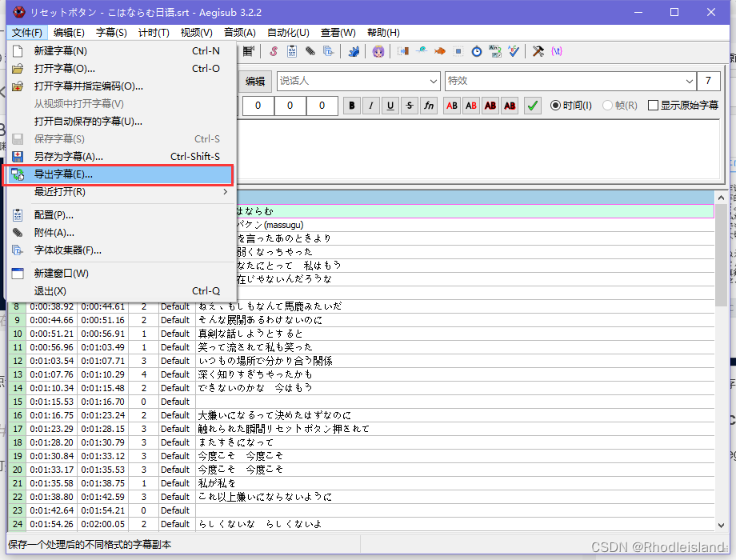Click the 编辑 style edit button
The height and width of the screenshot is (560, 736).
coord(255,82)
